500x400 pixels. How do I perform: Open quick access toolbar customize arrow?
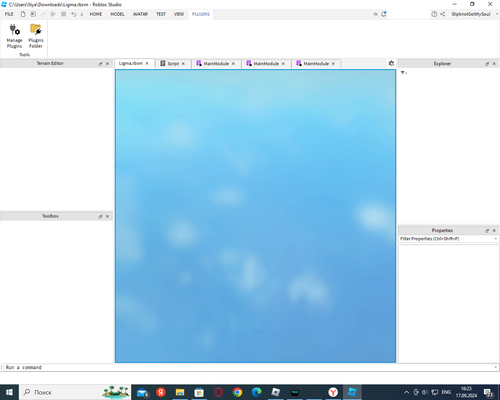82,14
